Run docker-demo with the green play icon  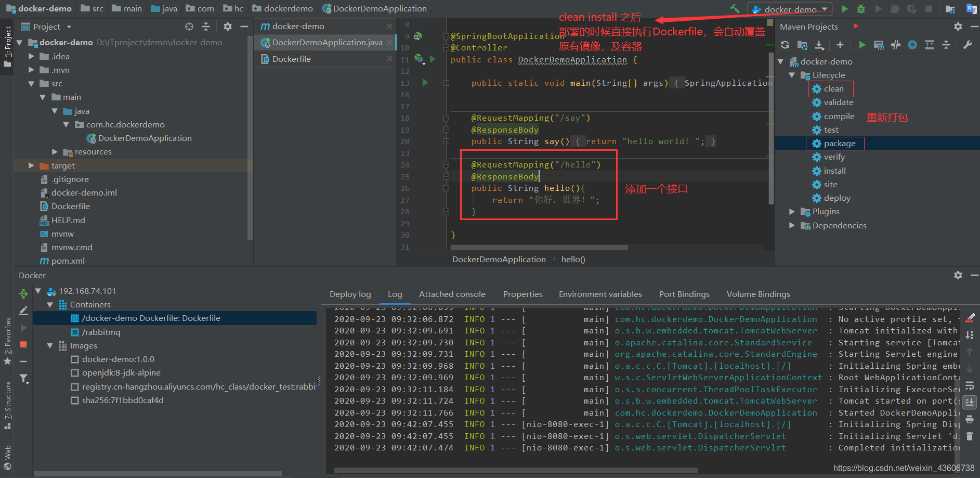tap(844, 9)
